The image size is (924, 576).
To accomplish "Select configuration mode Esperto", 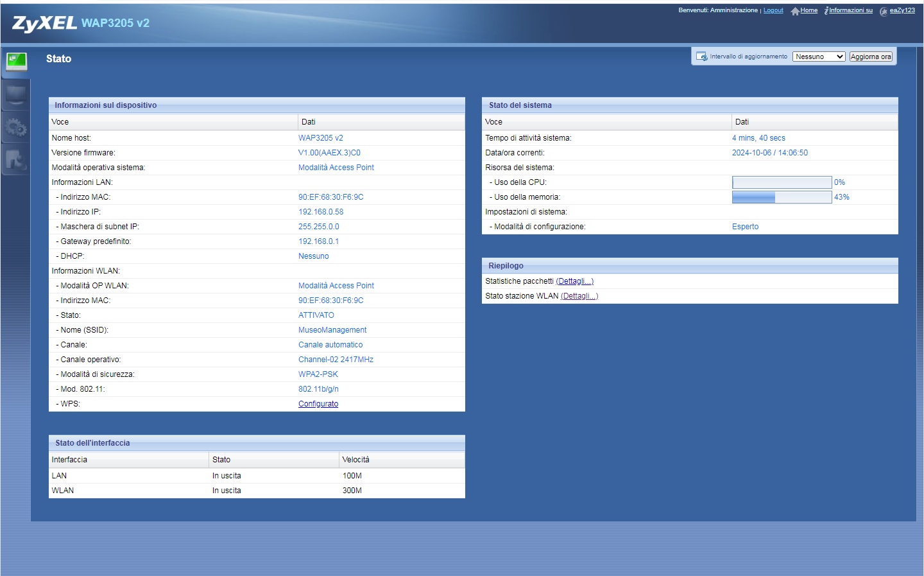I will click(x=745, y=227).
